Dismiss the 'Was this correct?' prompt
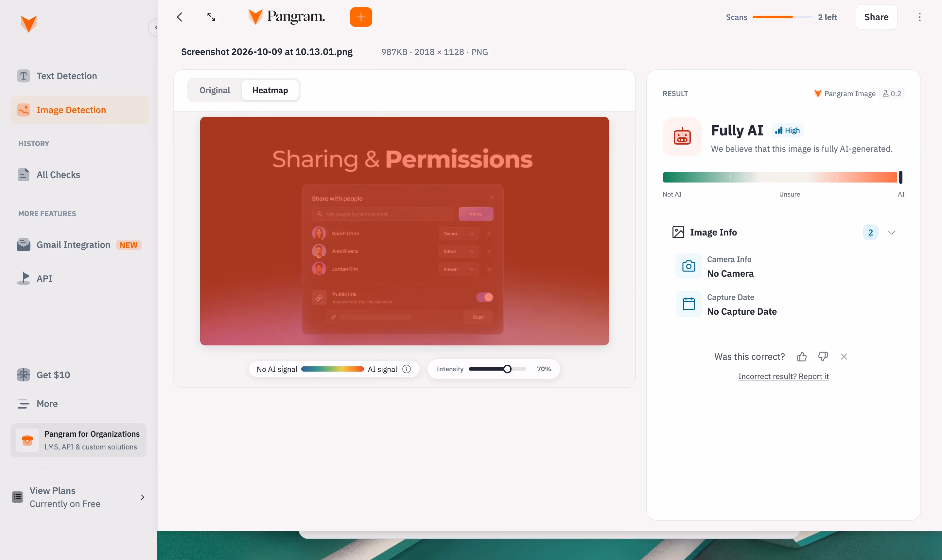 [x=844, y=357]
